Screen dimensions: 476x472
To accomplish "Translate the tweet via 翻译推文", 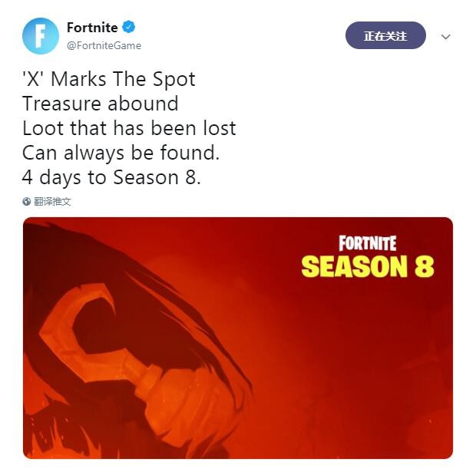I will coord(52,201).
